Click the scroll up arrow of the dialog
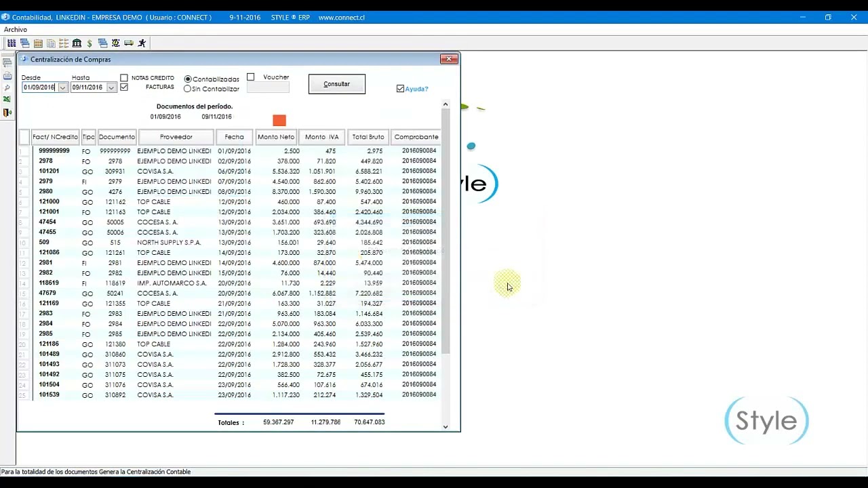The image size is (868, 488). 446,104
